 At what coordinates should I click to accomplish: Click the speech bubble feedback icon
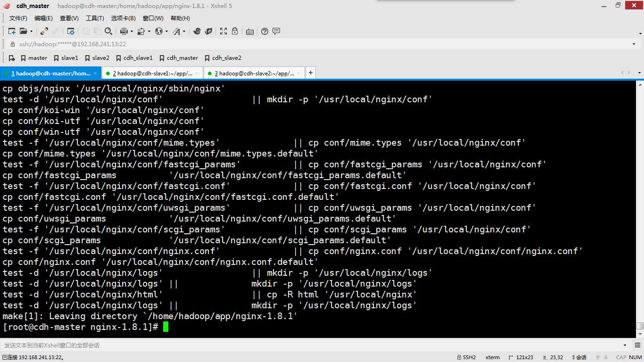(276, 31)
